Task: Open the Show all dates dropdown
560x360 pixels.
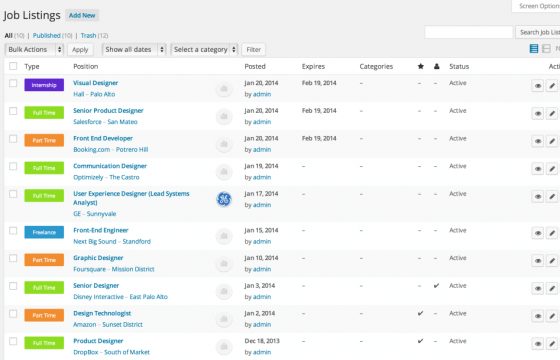Action: click(134, 49)
